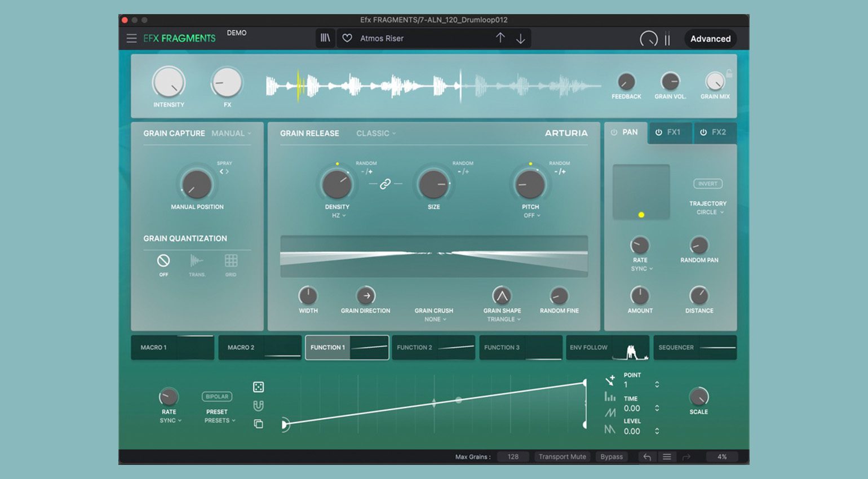Randomize function with dice icon
The image size is (868, 479).
pos(258,387)
